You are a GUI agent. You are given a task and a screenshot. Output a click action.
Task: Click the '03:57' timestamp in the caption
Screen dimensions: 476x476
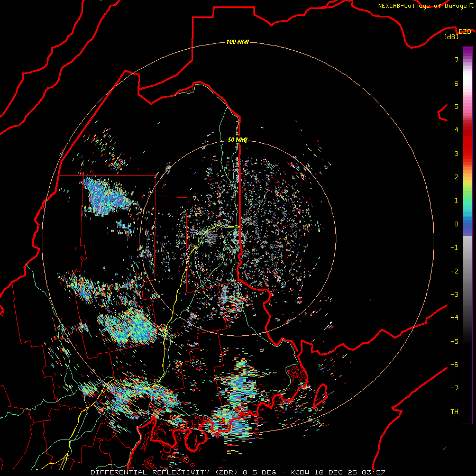[x=374, y=472]
